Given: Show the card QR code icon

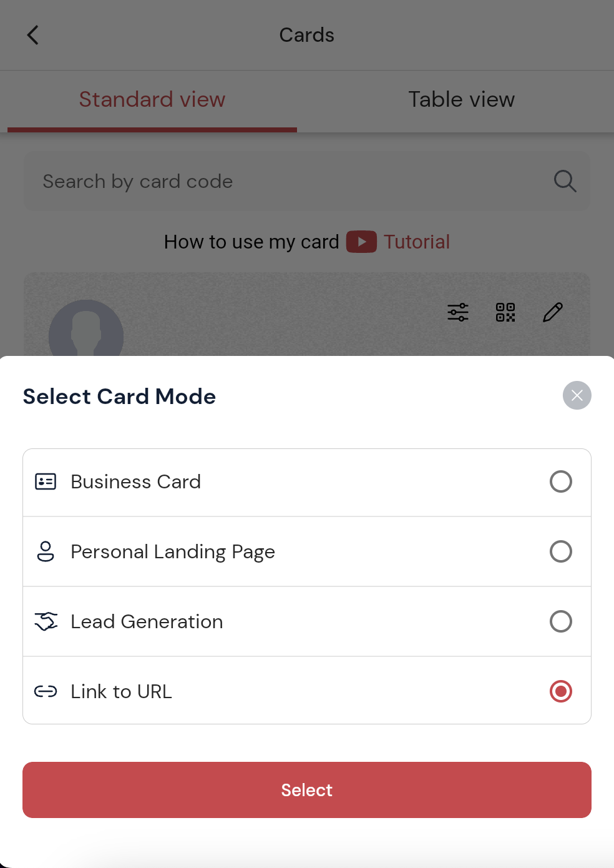Looking at the screenshot, I should click(505, 312).
